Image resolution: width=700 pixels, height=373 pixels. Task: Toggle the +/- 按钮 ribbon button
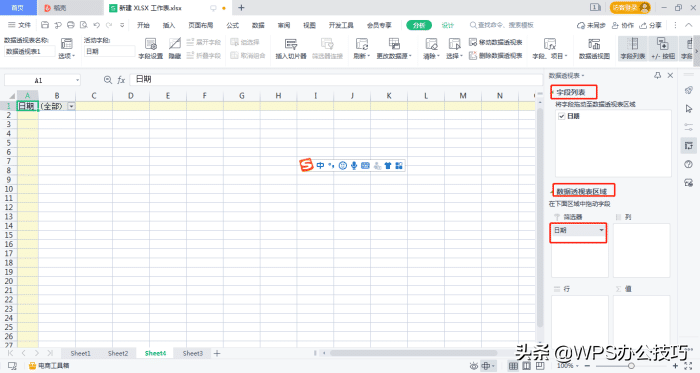click(662, 48)
